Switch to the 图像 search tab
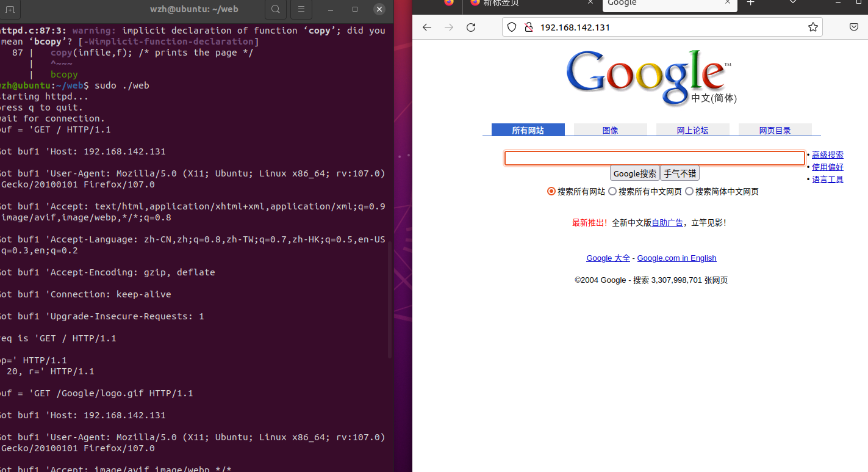 point(611,130)
